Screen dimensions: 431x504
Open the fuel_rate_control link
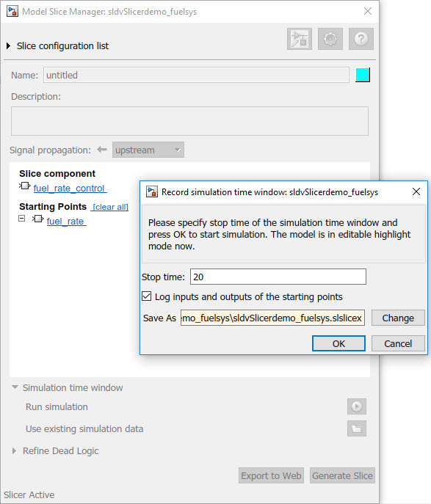pyautogui.click(x=70, y=189)
